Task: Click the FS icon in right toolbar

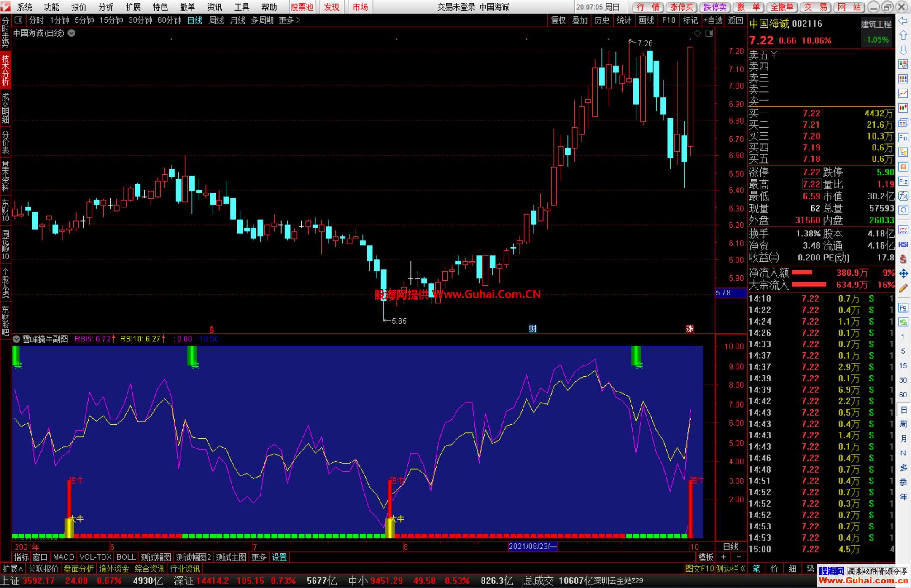Action: coord(903,308)
